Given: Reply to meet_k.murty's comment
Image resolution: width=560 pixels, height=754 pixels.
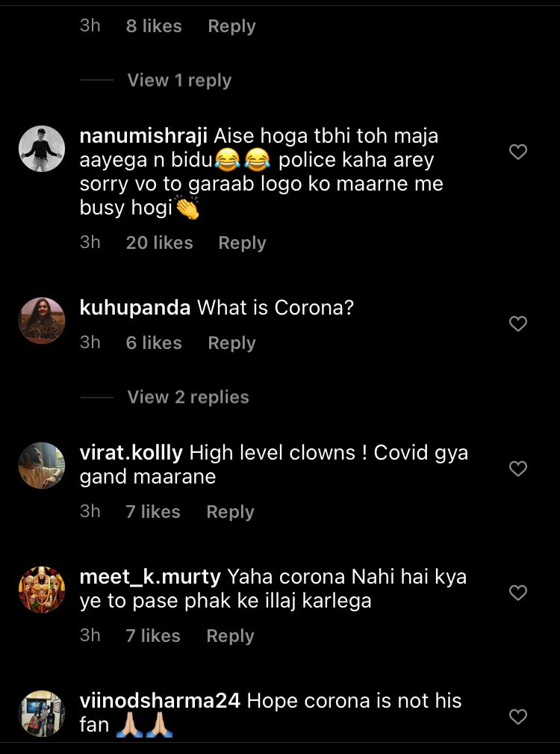Looking at the screenshot, I should [x=229, y=636].
